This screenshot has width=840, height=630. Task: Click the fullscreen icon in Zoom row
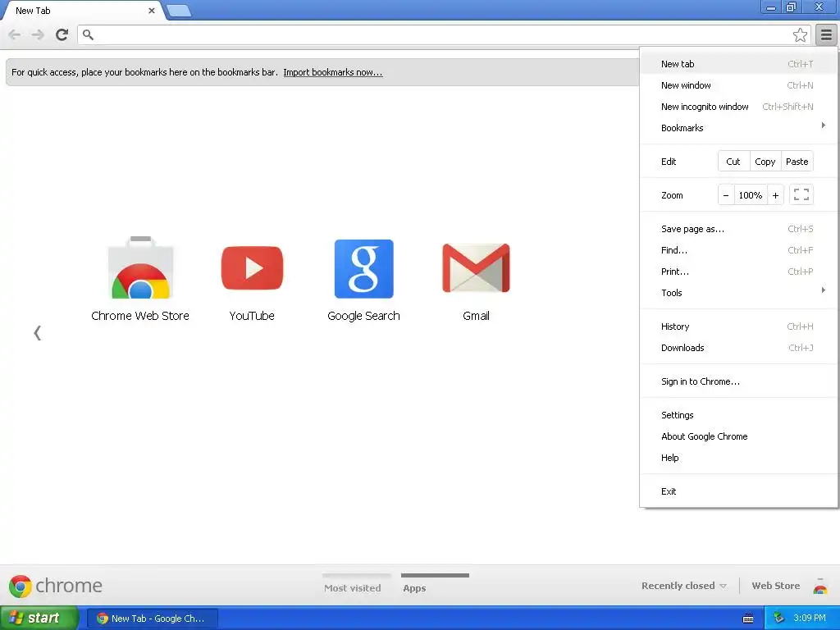pyautogui.click(x=801, y=195)
